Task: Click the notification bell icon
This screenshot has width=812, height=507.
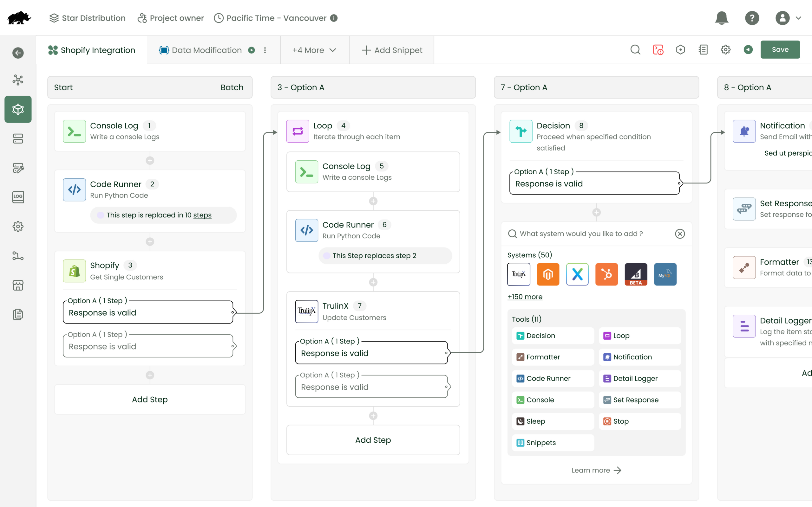Action: (721, 18)
